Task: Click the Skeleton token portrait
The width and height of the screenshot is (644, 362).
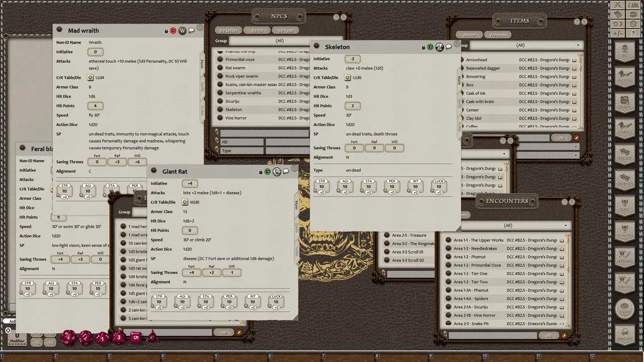Action: click(439, 47)
